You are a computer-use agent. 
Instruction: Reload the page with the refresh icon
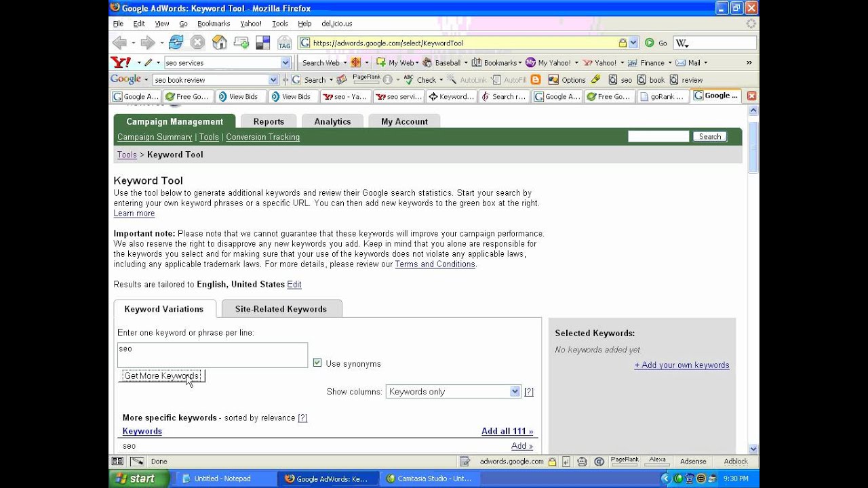176,43
